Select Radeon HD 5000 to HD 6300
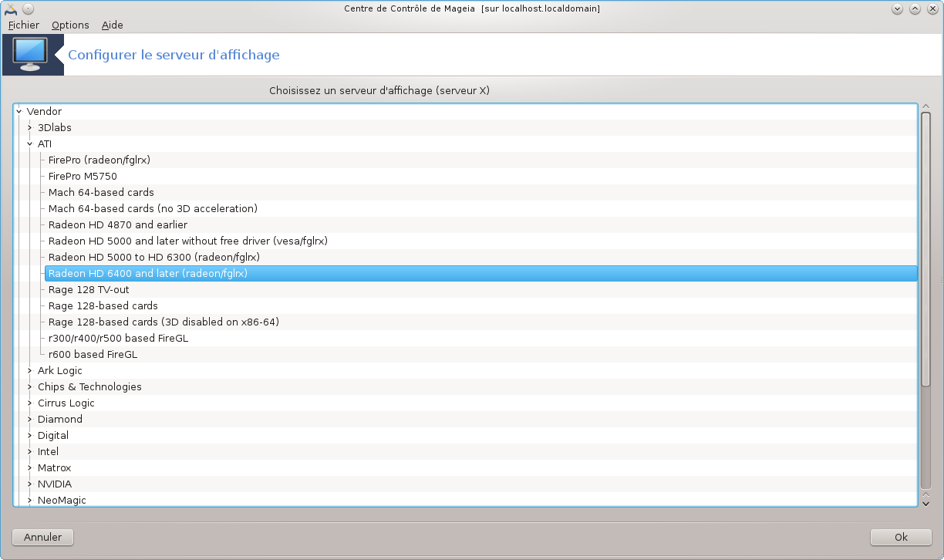The image size is (944, 560). [x=153, y=258]
